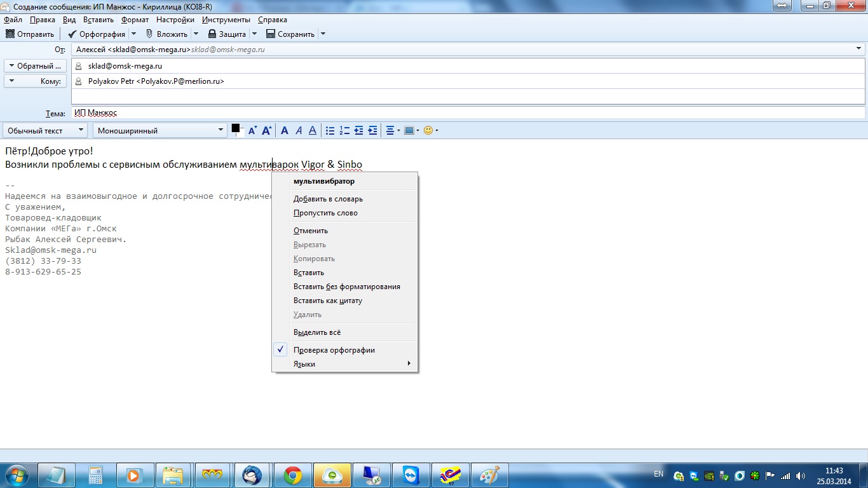Viewport: 868px width, 488px height.
Task: Run the Орфография spell check
Action: (x=96, y=34)
